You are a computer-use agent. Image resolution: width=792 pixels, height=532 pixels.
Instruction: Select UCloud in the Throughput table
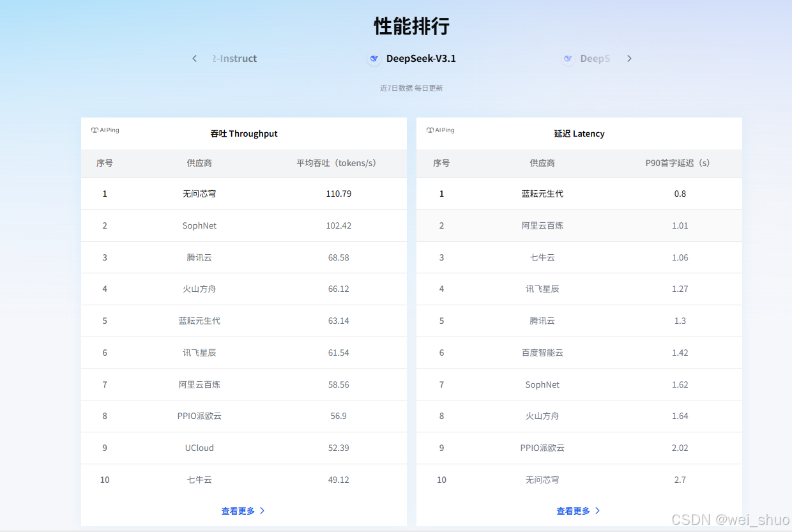point(199,448)
